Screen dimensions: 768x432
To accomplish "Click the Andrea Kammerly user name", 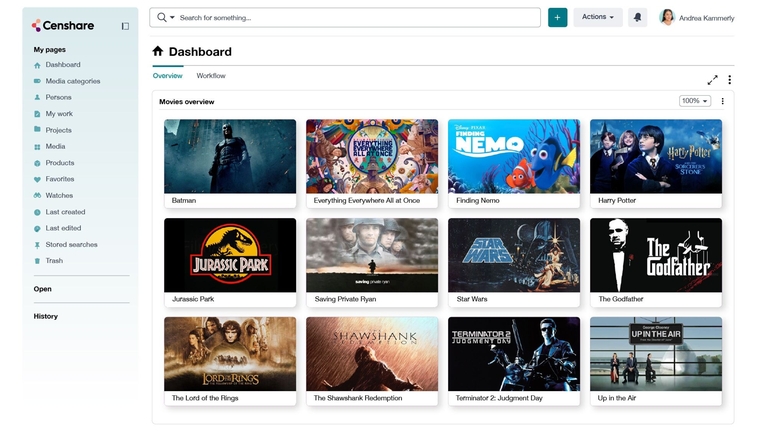I will (706, 18).
